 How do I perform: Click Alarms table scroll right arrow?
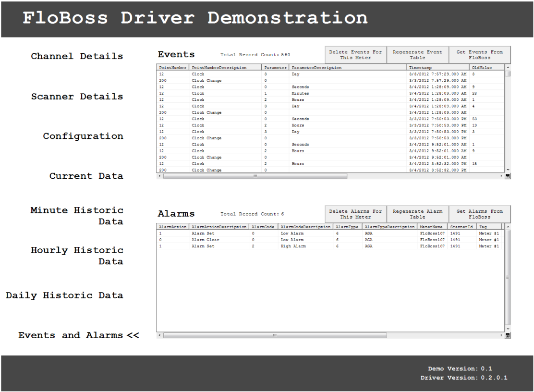click(x=501, y=335)
